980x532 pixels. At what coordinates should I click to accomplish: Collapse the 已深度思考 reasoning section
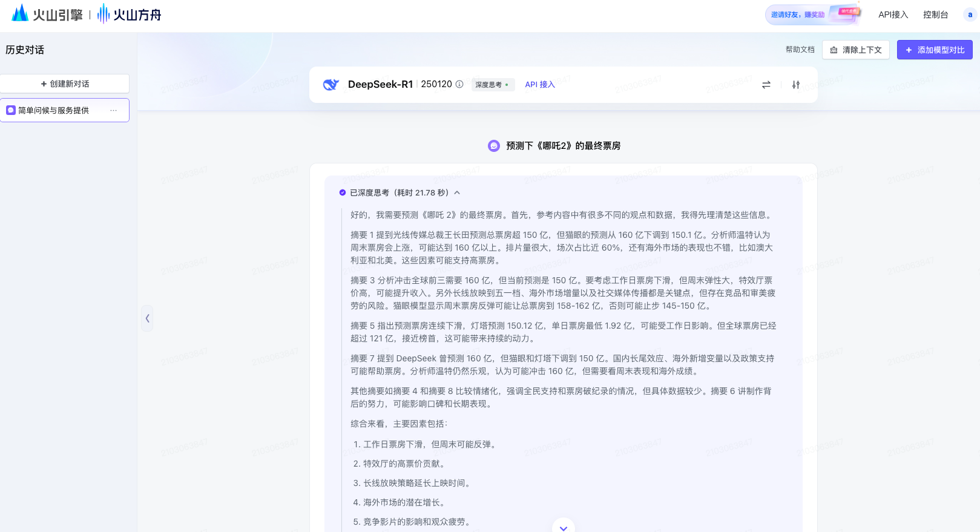(457, 192)
